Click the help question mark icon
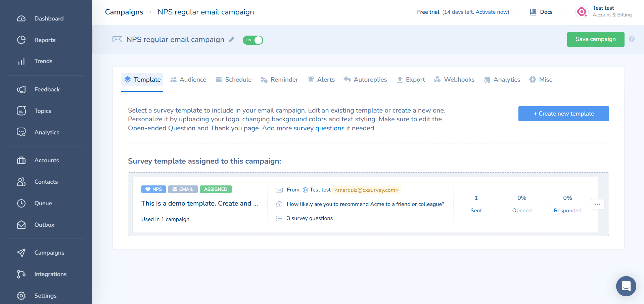The image size is (644, 304). [x=632, y=39]
